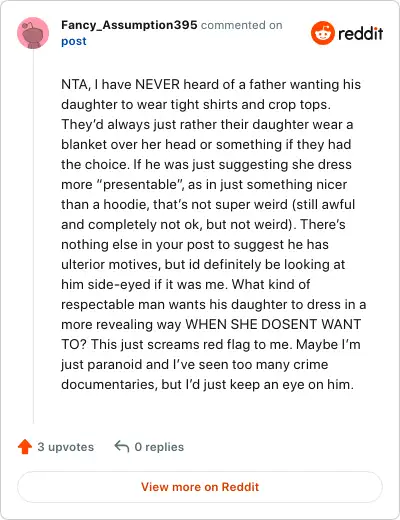
Task: Open the blue "post" link
Action: pyautogui.click(x=74, y=41)
